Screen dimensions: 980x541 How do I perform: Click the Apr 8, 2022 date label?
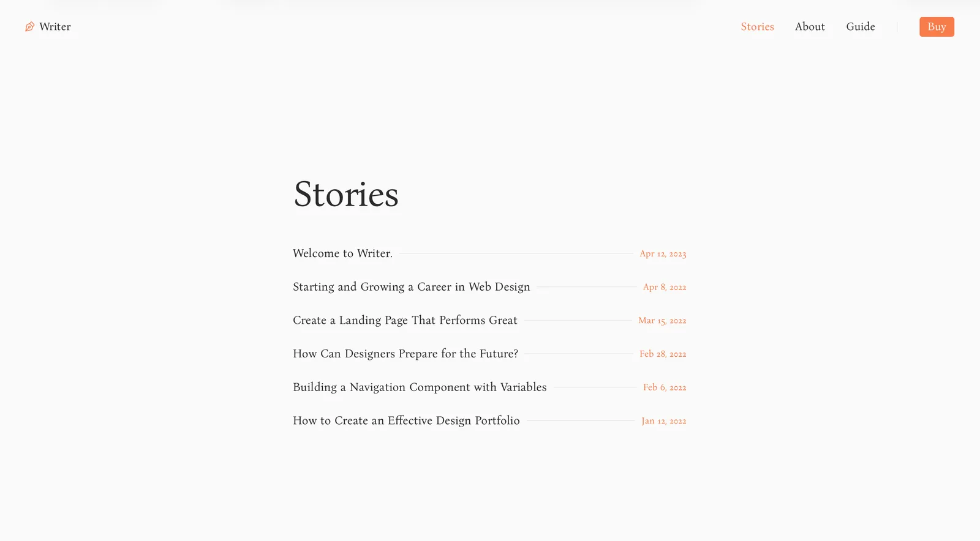coord(665,286)
